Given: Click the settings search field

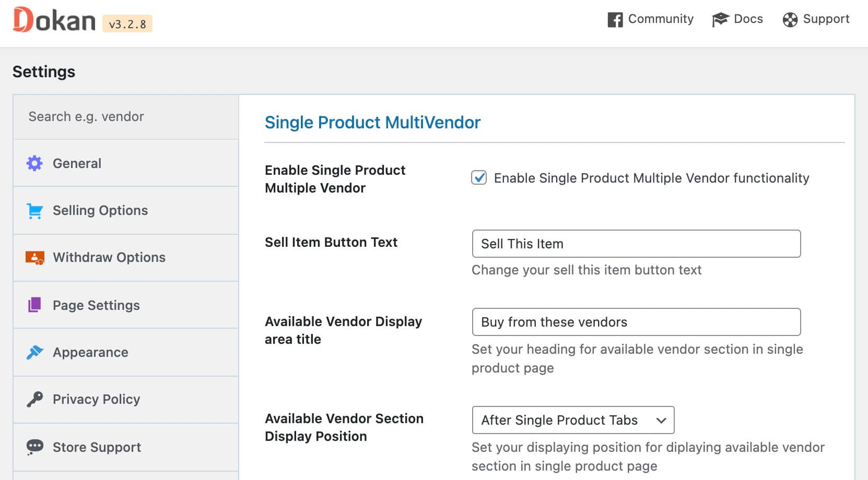Looking at the screenshot, I should (125, 116).
